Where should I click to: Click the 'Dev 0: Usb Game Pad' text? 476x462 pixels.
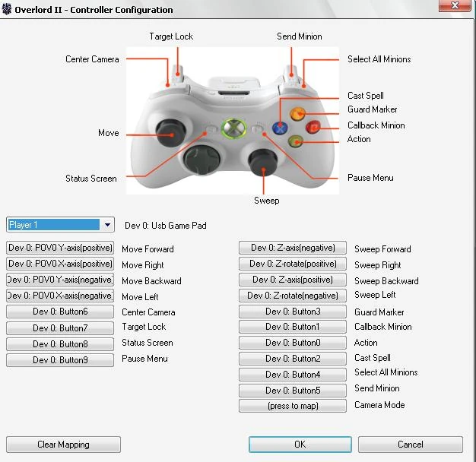click(x=166, y=226)
